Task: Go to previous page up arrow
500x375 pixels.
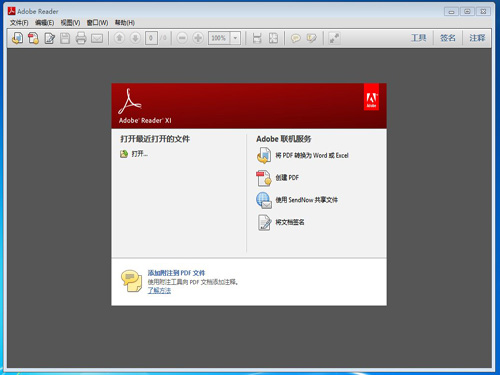Action: point(119,38)
